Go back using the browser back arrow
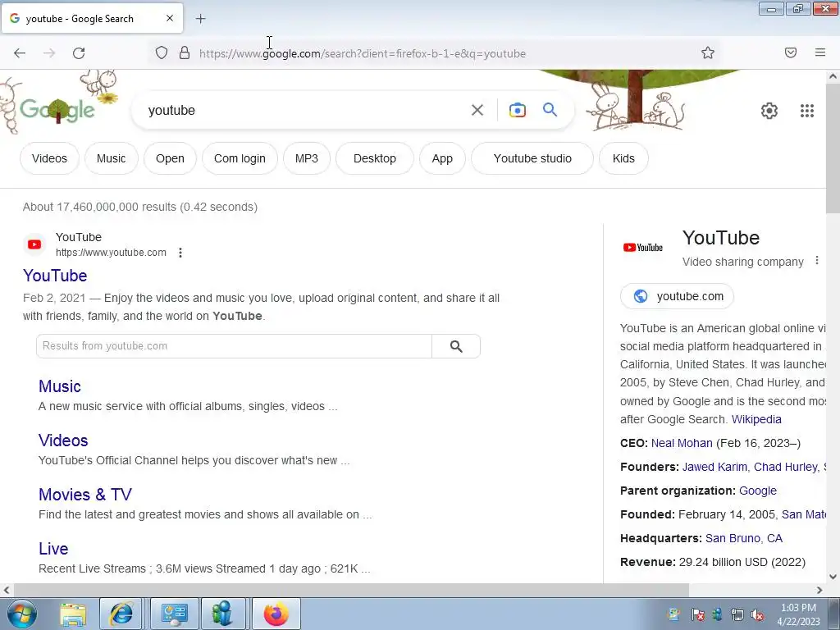The image size is (840, 630). click(20, 53)
